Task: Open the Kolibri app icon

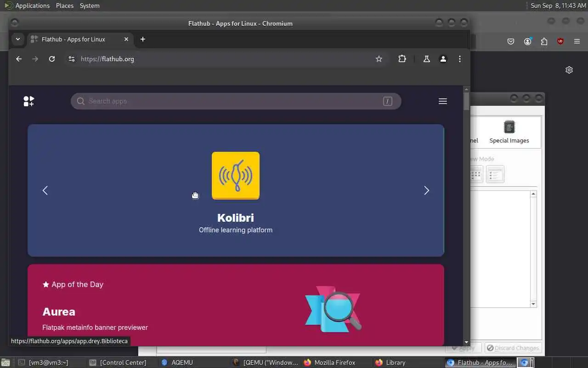Action: click(236, 176)
